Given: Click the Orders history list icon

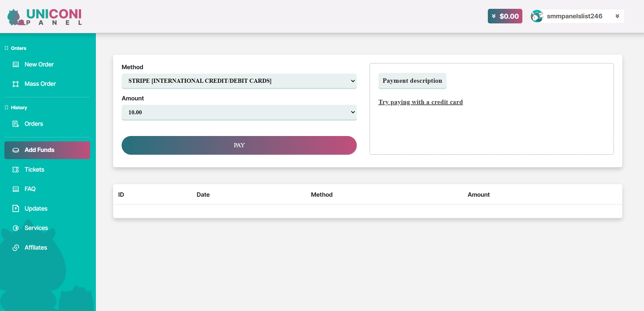Looking at the screenshot, I should (x=16, y=124).
